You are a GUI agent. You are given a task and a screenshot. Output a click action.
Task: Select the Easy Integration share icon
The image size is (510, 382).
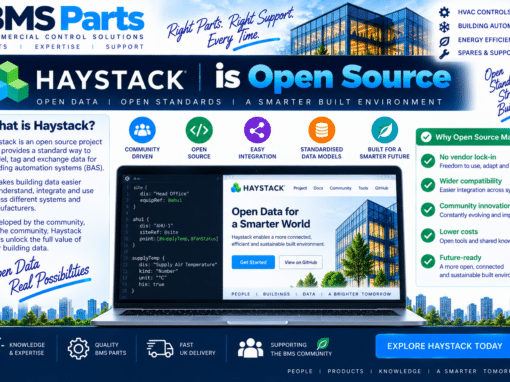(x=257, y=130)
